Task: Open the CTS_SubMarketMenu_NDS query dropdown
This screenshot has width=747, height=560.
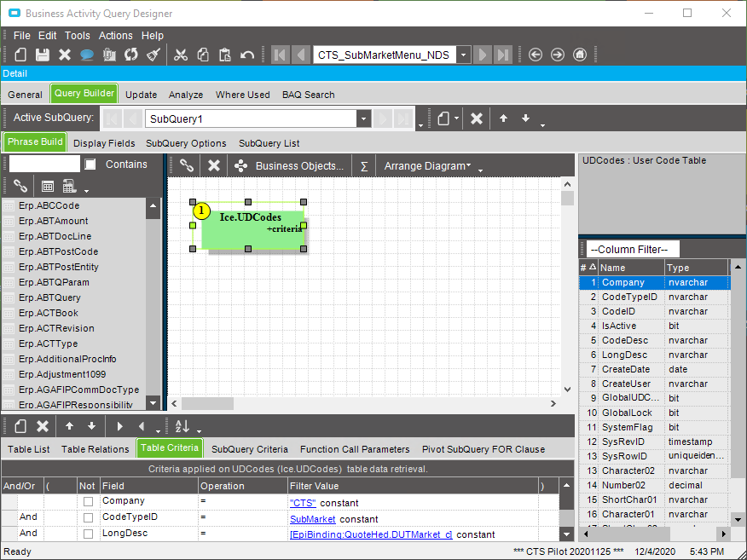Action: (463, 55)
